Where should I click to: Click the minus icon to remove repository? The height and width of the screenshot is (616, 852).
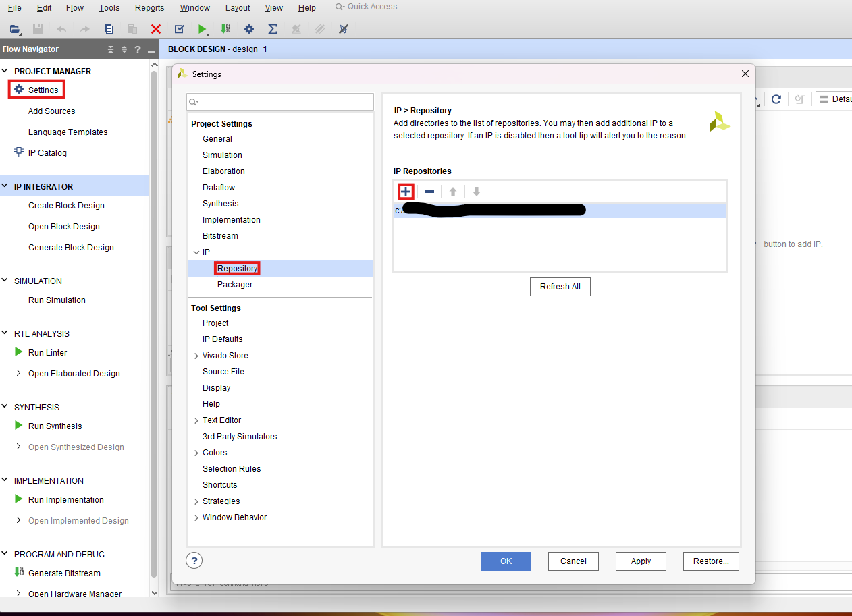[429, 192]
